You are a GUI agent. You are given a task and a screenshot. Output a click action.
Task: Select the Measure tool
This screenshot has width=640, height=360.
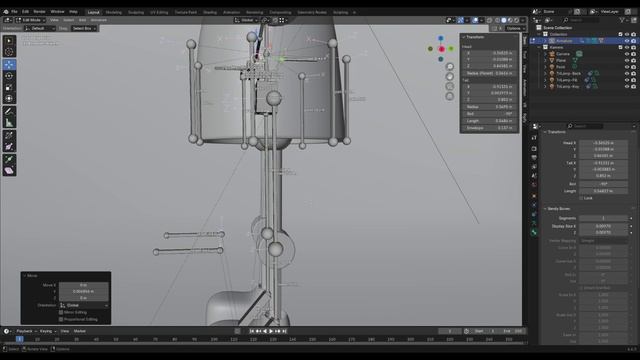coord(9,122)
